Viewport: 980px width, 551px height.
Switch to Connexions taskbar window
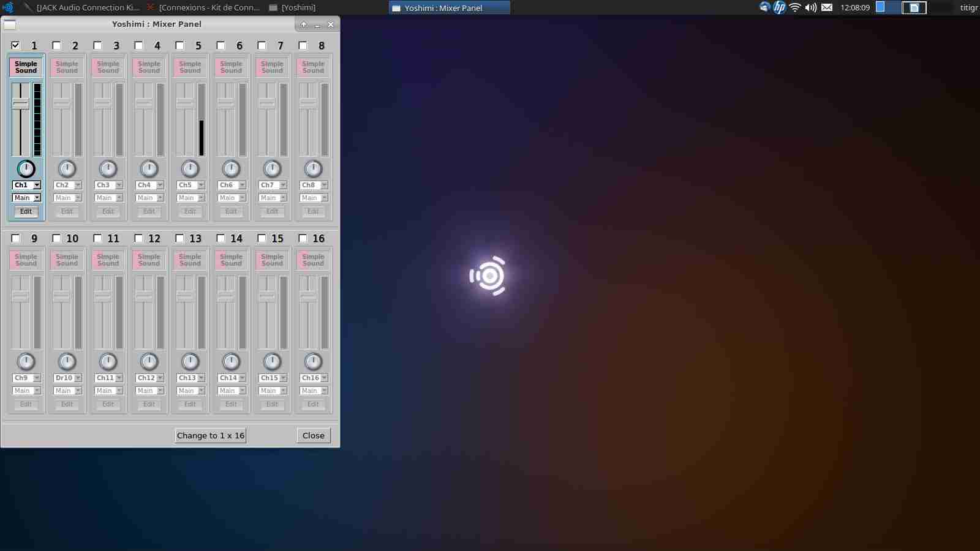(203, 7)
